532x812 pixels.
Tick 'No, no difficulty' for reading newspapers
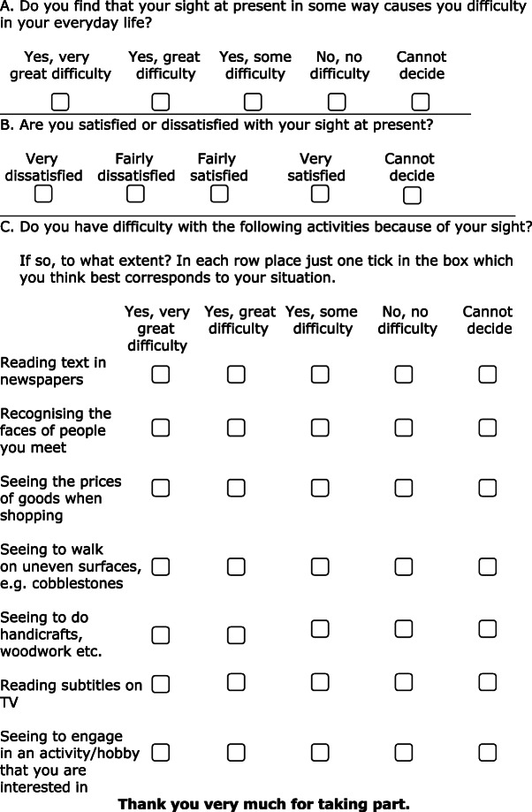pos(404,375)
